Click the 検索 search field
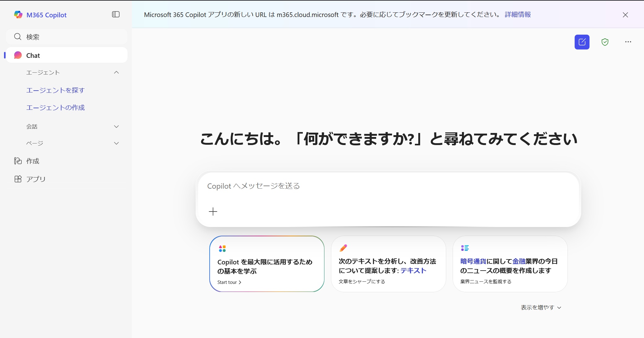 tap(67, 37)
